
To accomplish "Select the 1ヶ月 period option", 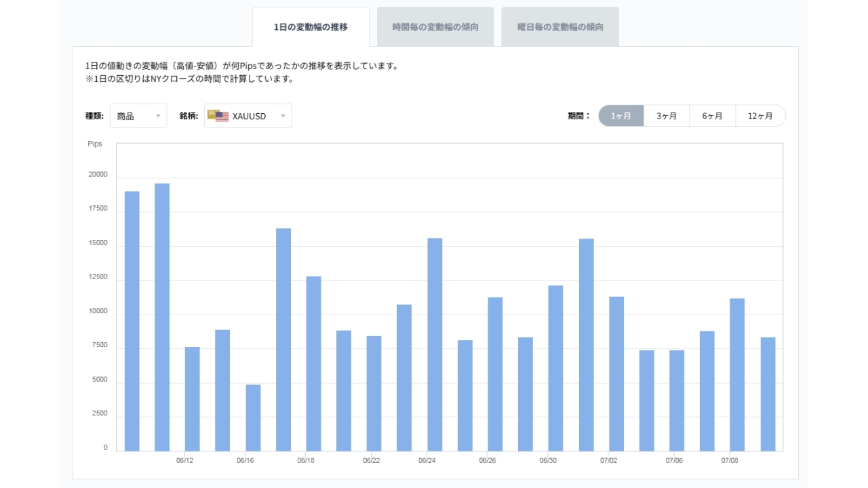I will click(621, 116).
